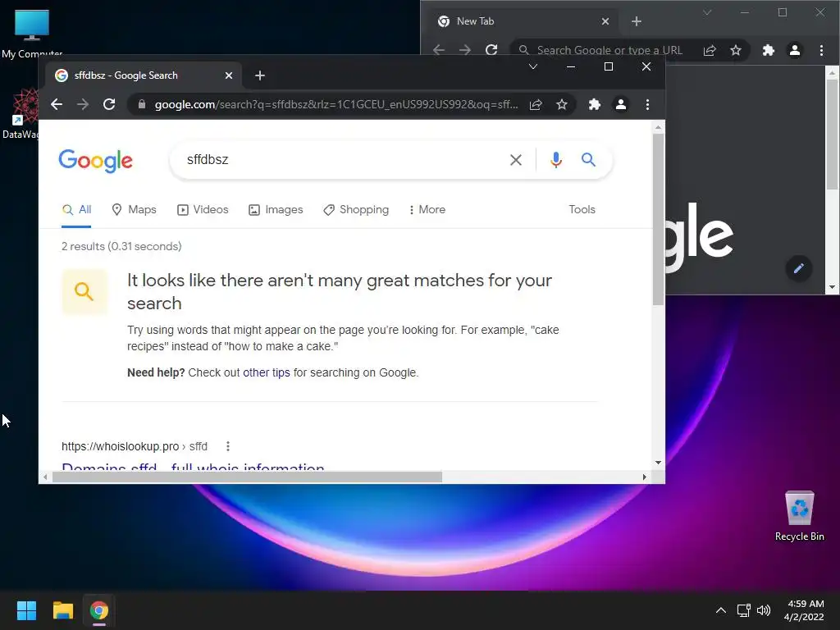The image size is (840, 630).
Task: Switch to Videos results
Action: pos(203,209)
